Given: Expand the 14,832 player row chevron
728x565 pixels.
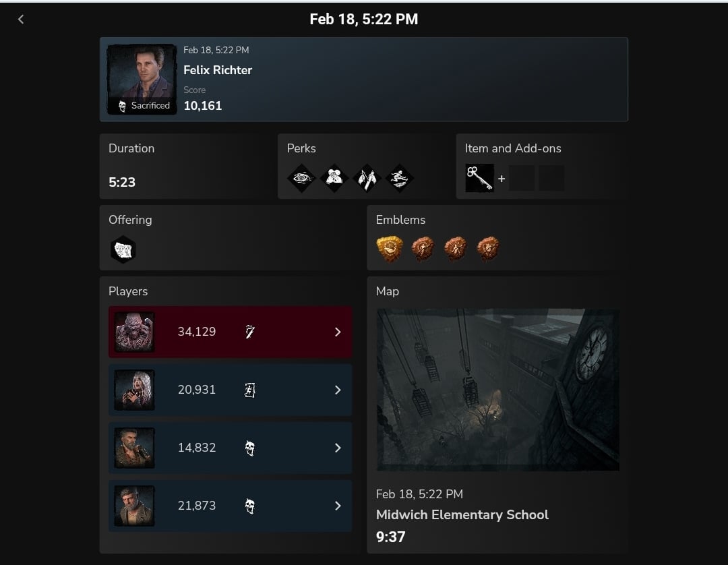Looking at the screenshot, I should click(338, 448).
